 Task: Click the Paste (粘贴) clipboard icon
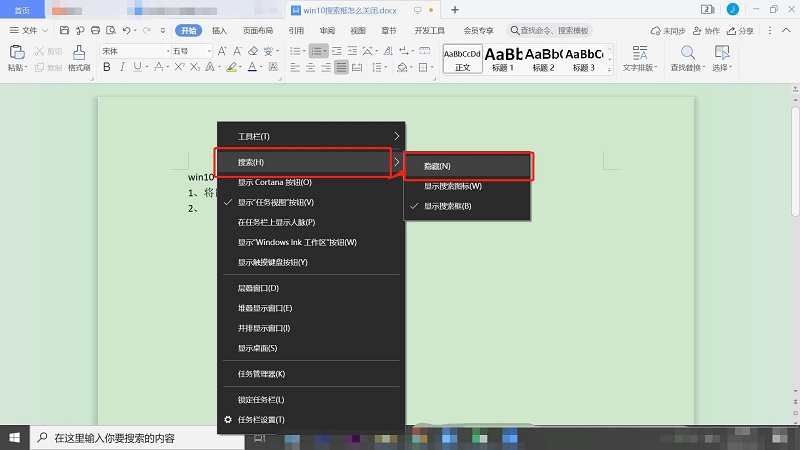(16, 52)
